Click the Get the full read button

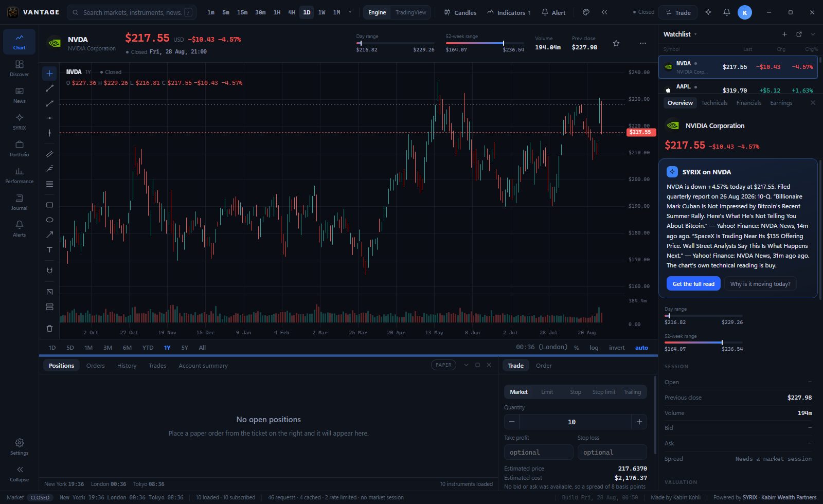coord(693,284)
